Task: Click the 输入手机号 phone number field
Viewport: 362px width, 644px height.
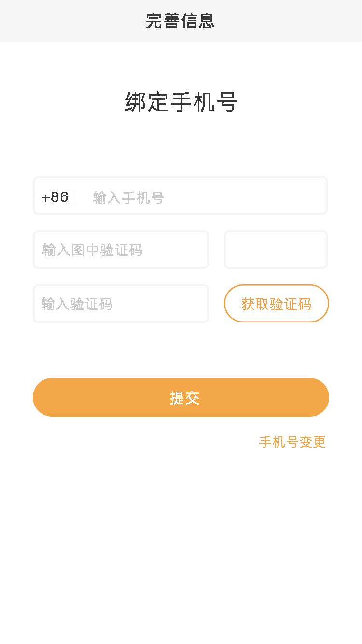Action: click(203, 197)
